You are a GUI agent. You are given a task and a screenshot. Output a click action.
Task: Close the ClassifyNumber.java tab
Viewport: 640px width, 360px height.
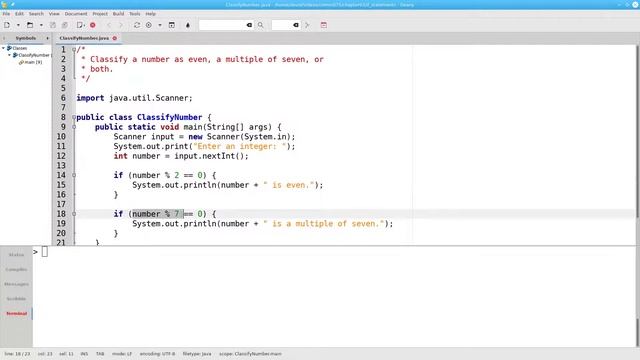coord(115,38)
